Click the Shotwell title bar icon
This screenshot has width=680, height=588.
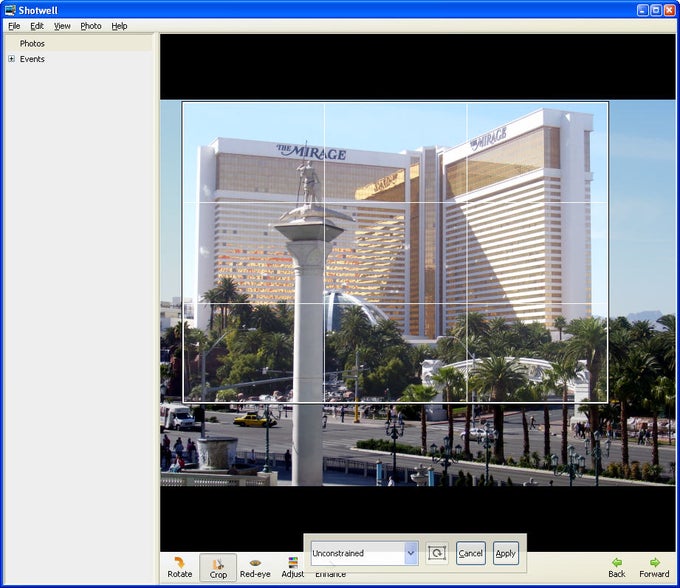point(10,10)
